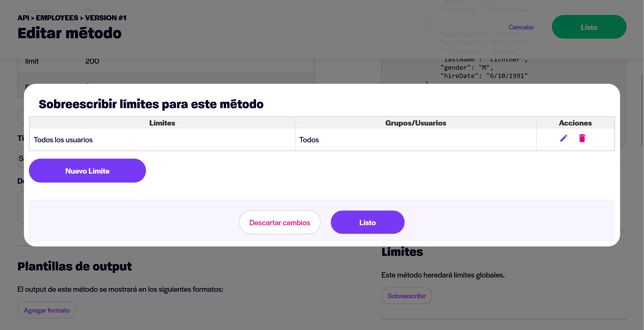Click text Este método heredará límites globales

coord(443,275)
